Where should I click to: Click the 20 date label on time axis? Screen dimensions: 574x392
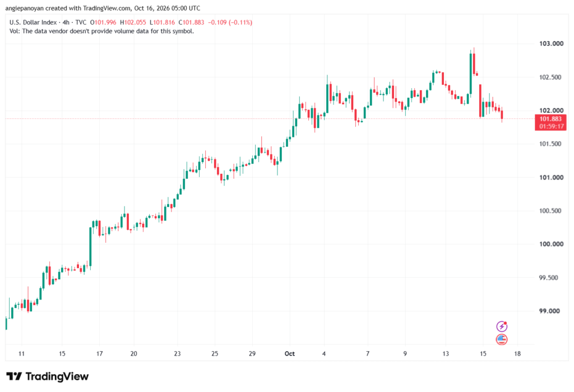[x=133, y=353]
